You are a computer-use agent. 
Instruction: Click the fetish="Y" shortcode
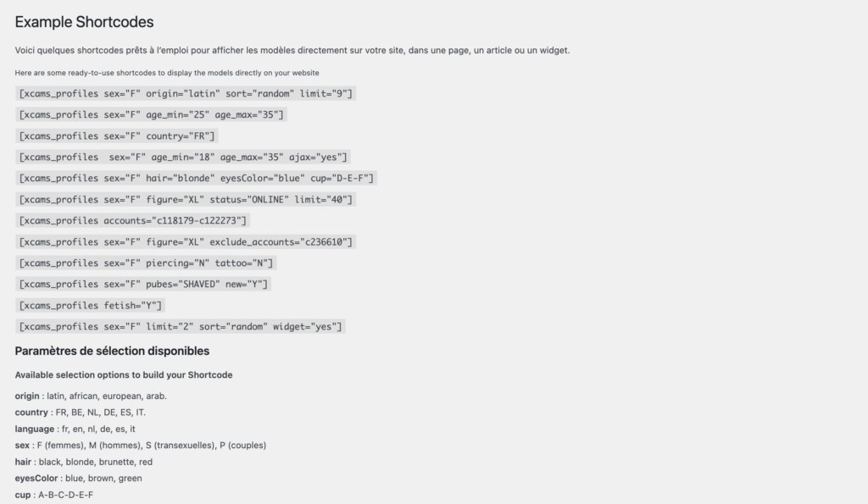[x=90, y=306]
